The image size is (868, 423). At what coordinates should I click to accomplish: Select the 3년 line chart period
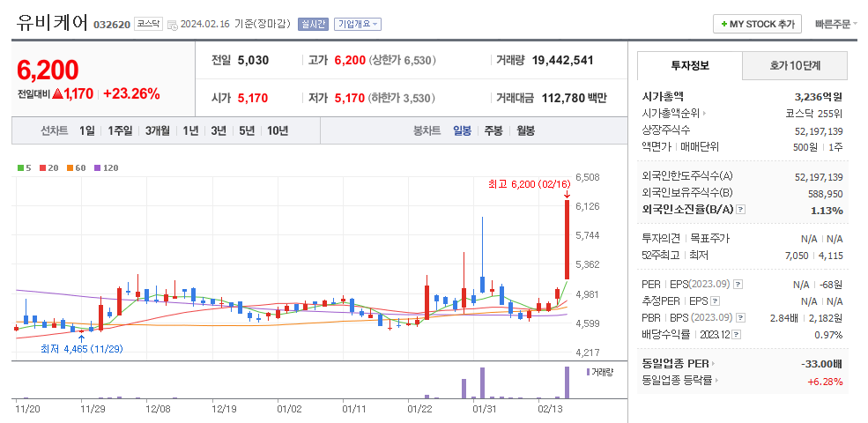(219, 131)
